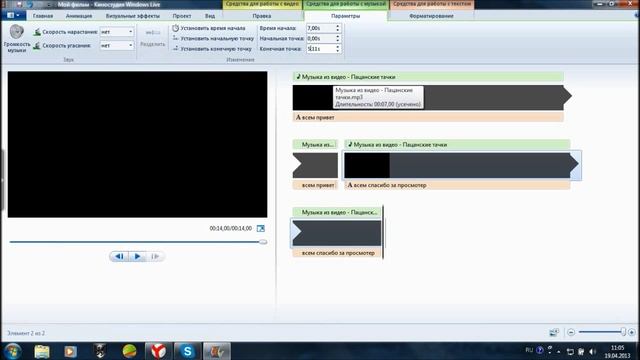Switch to the Визуальные эффекты tab

[x=133, y=16]
